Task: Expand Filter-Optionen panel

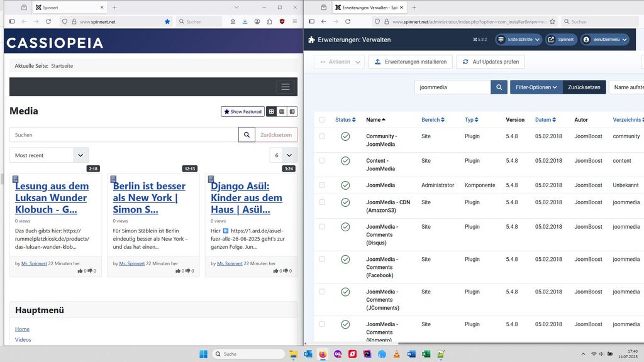Action: tap(536, 87)
